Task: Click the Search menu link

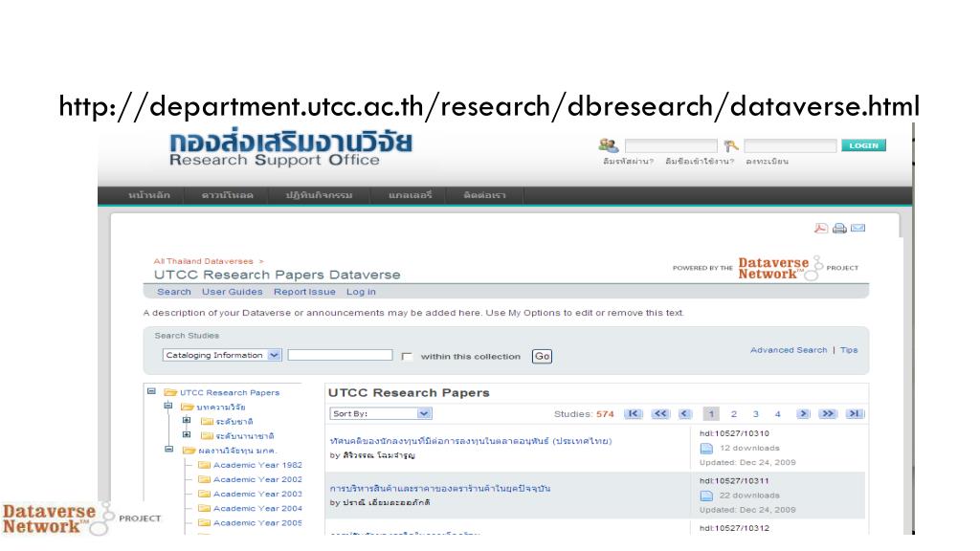Action: click(174, 292)
